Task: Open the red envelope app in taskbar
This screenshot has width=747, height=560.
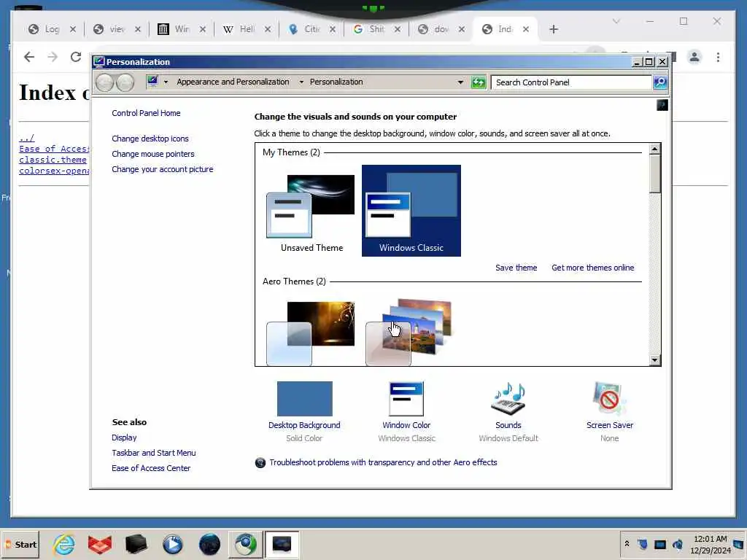Action: 99,544
